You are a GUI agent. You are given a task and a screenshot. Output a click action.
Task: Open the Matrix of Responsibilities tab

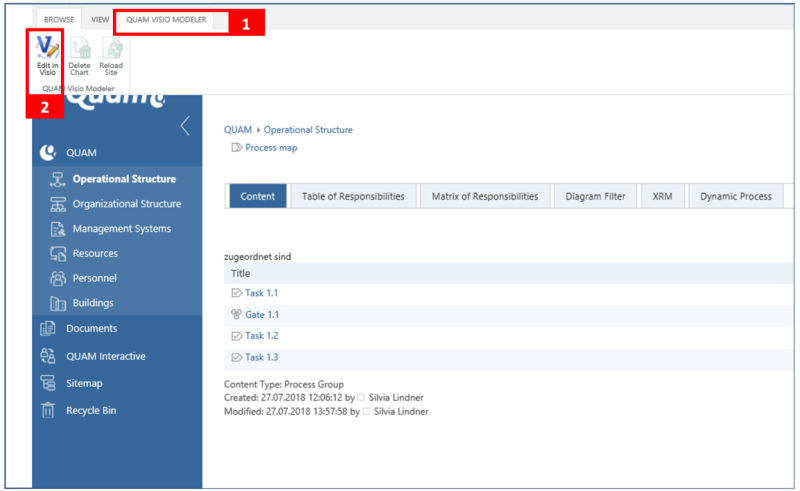pyautogui.click(x=484, y=196)
